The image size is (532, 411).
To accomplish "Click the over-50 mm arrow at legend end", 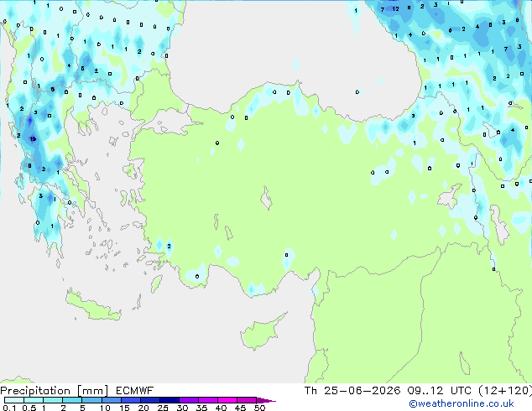I will click(x=266, y=400).
